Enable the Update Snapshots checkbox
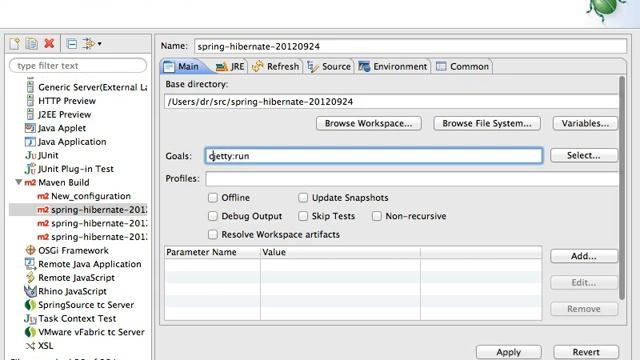This screenshot has width=640, height=360. [303, 198]
